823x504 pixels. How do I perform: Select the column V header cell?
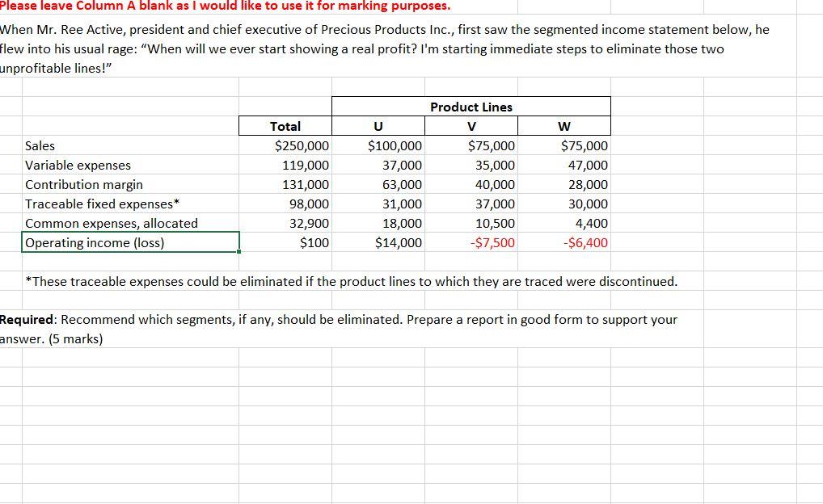click(471, 126)
